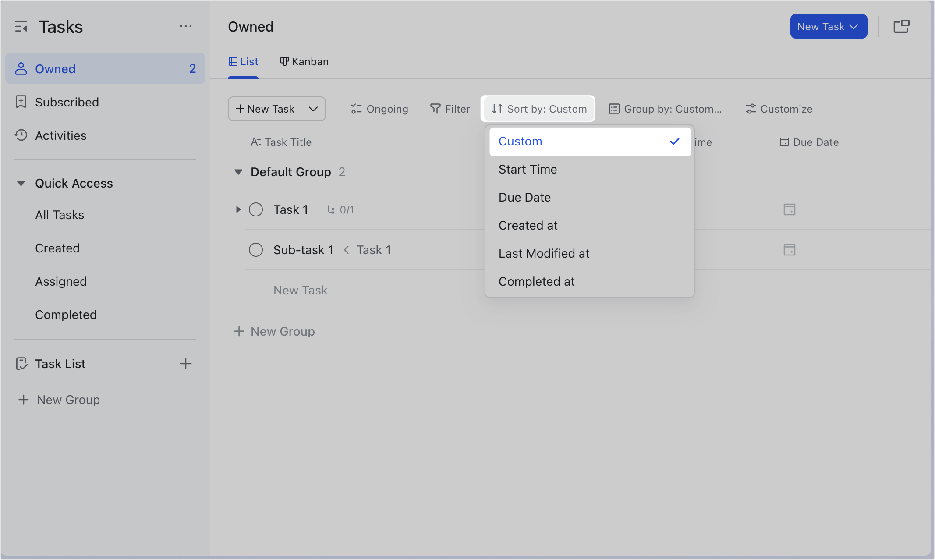The height and width of the screenshot is (560, 935).
Task: Open the Tasks more options ellipsis
Action: pyautogui.click(x=186, y=27)
